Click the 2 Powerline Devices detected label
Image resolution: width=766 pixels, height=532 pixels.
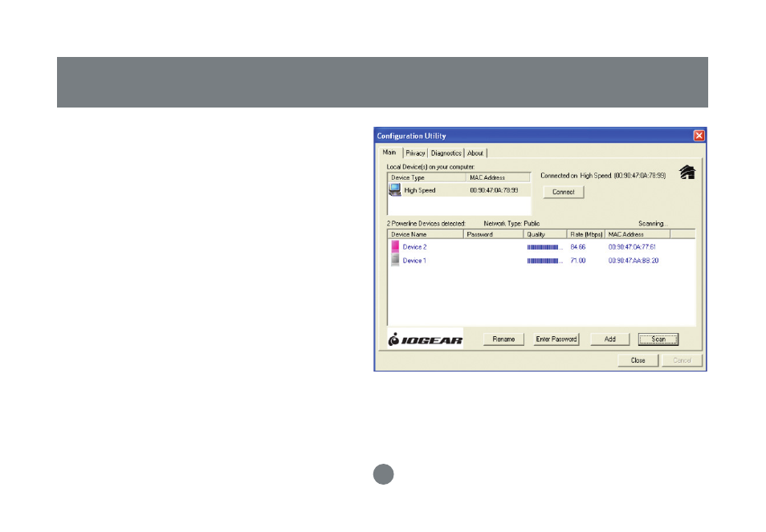[426, 224]
